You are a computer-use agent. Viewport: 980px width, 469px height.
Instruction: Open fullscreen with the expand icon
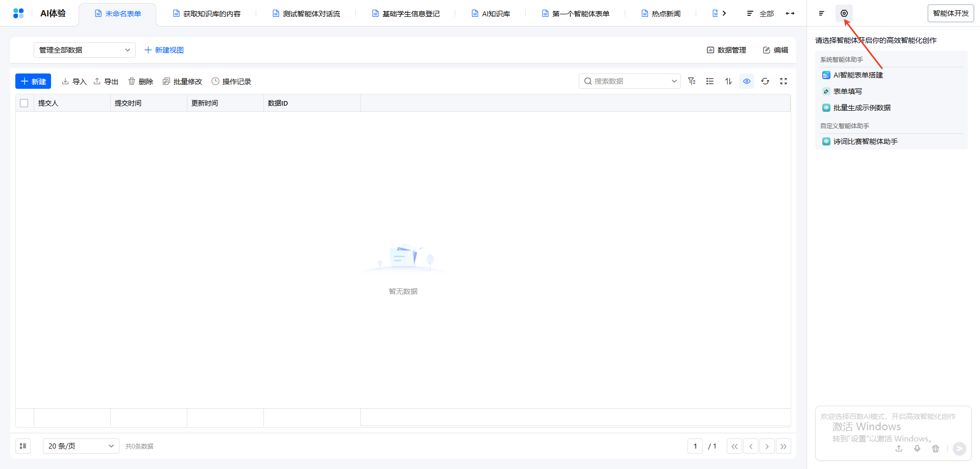point(783,81)
